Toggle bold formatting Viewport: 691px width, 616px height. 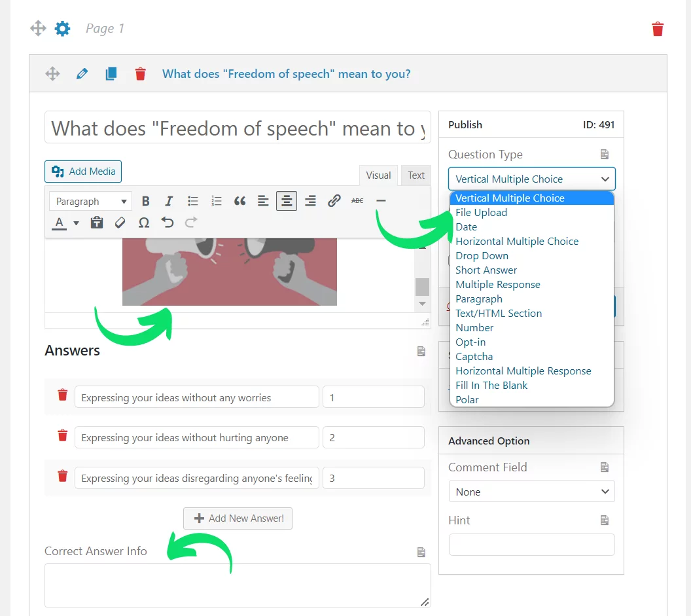click(x=145, y=202)
